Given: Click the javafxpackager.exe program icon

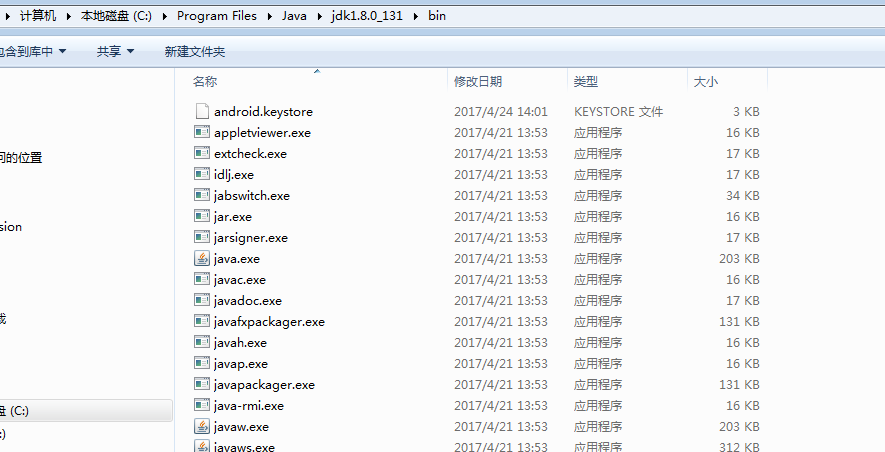Looking at the screenshot, I should click(x=202, y=321).
